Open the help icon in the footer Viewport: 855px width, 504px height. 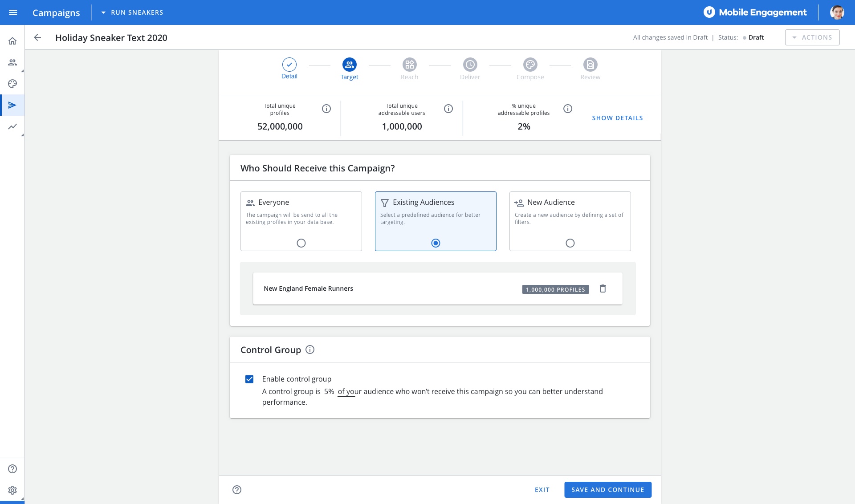[237, 490]
